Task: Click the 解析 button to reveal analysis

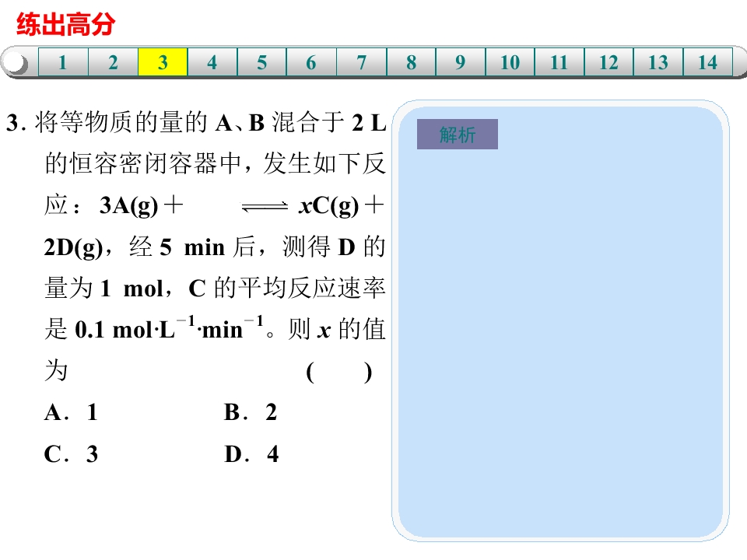Action: 458,135
